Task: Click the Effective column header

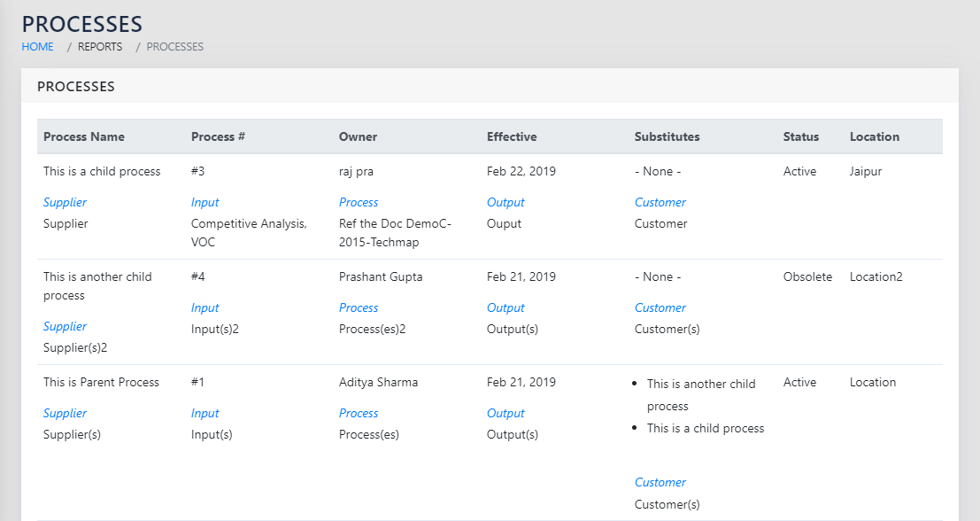Action: pyautogui.click(x=512, y=136)
